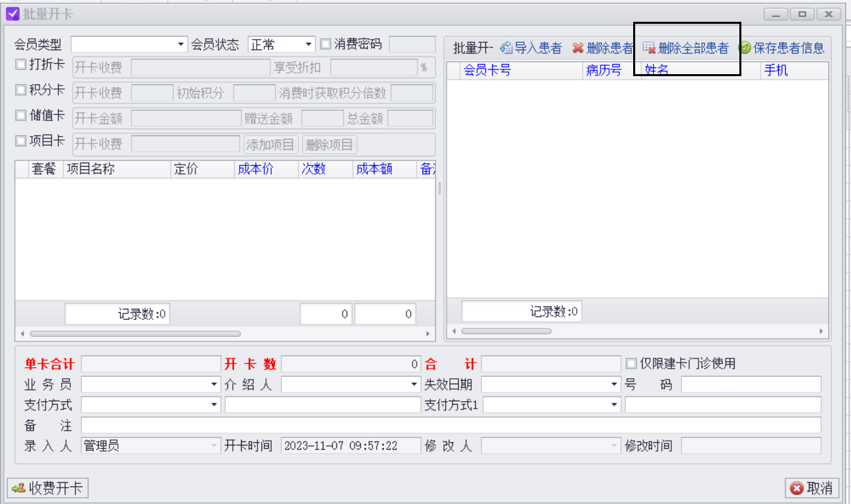The width and height of the screenshot is (851, 504).
Task: Click the 单卡合计 field
Action: 150,364
